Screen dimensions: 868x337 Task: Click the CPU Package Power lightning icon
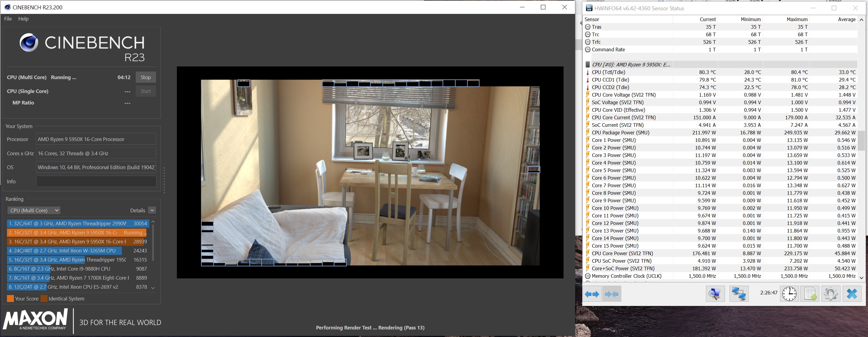tap(588, 133)
